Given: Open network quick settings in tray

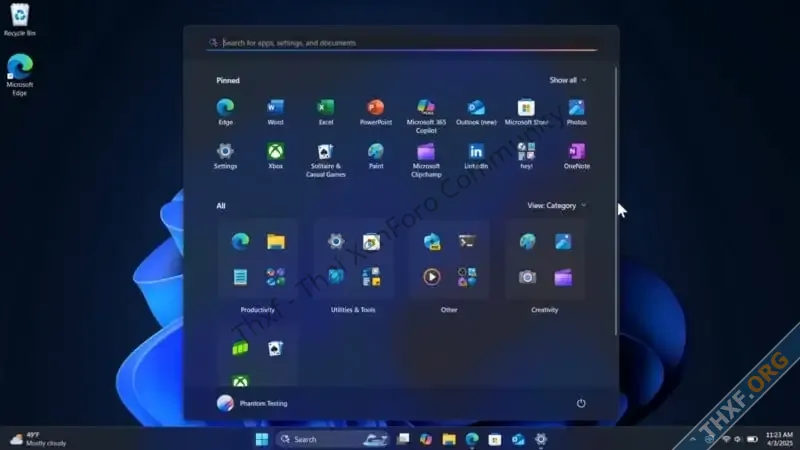Looking at the screenshot, I should pos(726,439).
